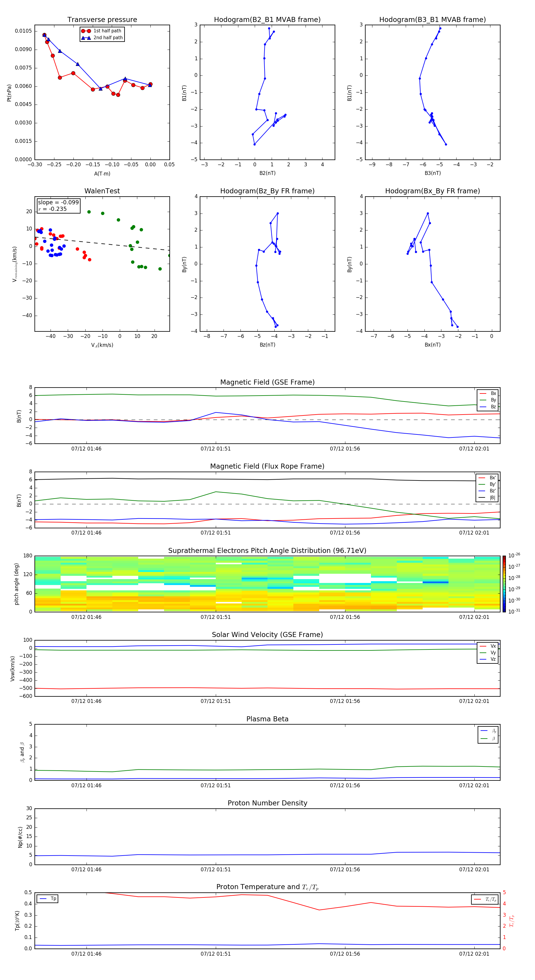Image resolution: width=535 pixels, height=980 pixels.
Task: Click 'Magnetic Field (GSE Frame)' title
Action: [x=267, y=382]
